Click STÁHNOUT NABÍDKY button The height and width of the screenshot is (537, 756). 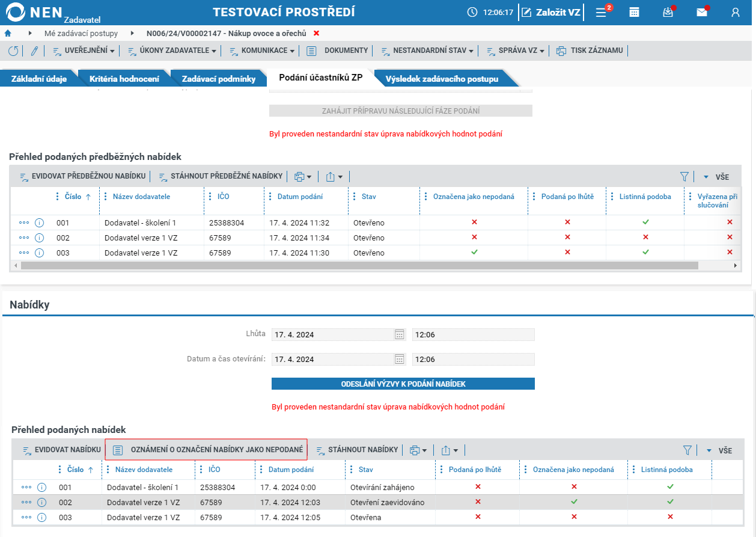point(357,450)
